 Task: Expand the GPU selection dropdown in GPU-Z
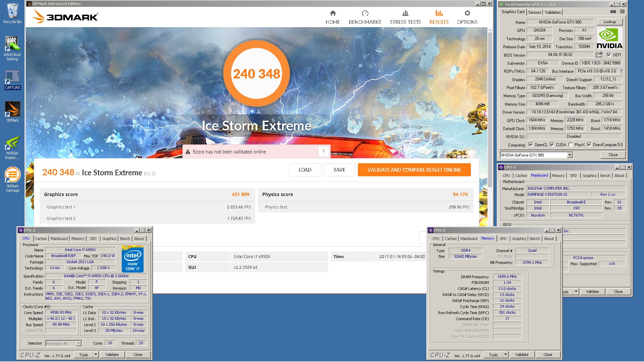pyautogui.click(x=570, y=155)
